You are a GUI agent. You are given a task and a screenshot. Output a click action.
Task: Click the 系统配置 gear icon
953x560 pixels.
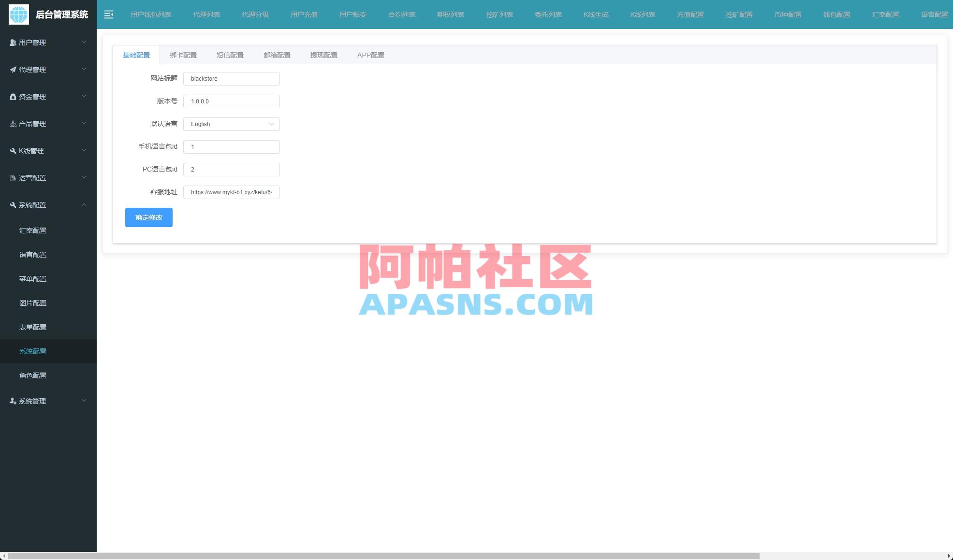[x=12, y=204]
